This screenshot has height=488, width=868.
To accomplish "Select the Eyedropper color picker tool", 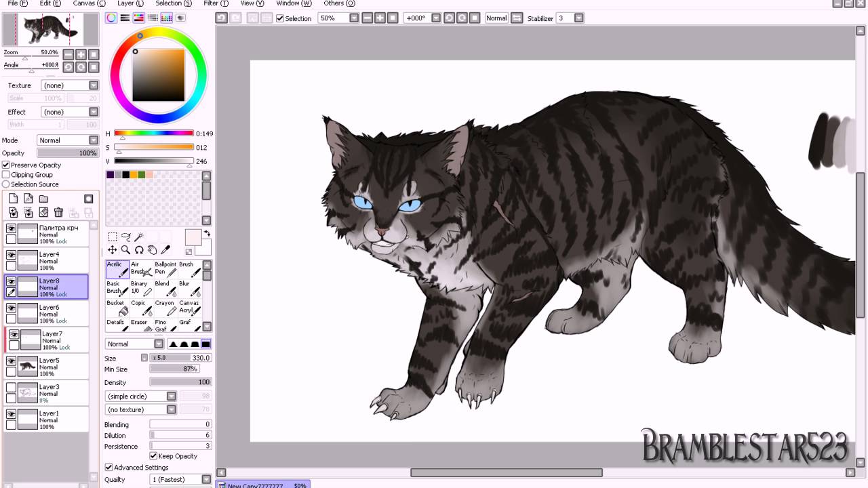I will [x=165, y=250].
